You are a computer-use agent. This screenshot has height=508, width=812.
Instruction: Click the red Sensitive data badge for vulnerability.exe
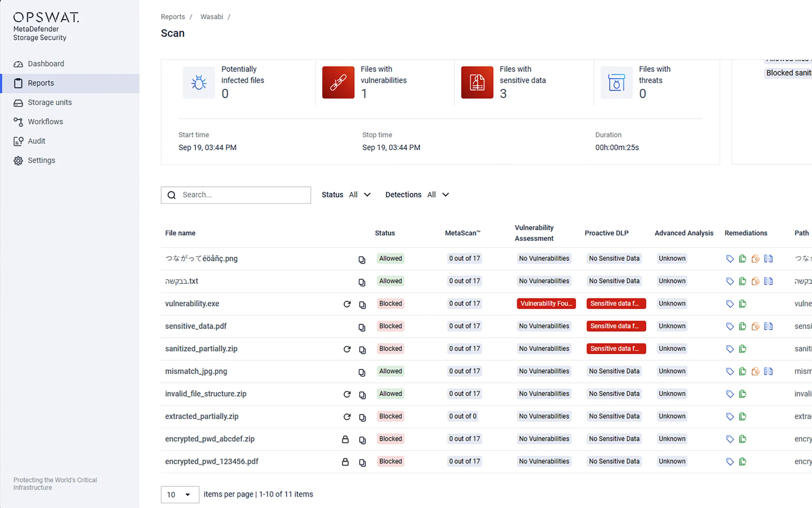click(x=615, y=303)
